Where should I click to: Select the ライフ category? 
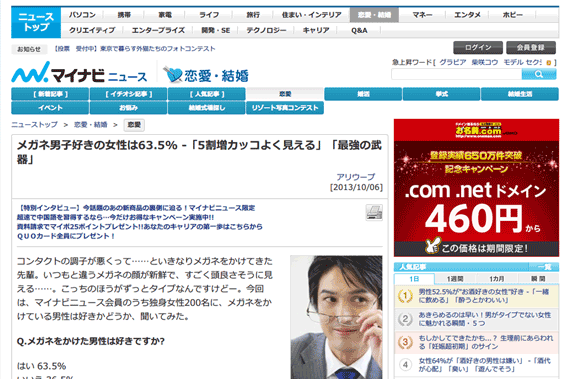click(x=209, y=15)
